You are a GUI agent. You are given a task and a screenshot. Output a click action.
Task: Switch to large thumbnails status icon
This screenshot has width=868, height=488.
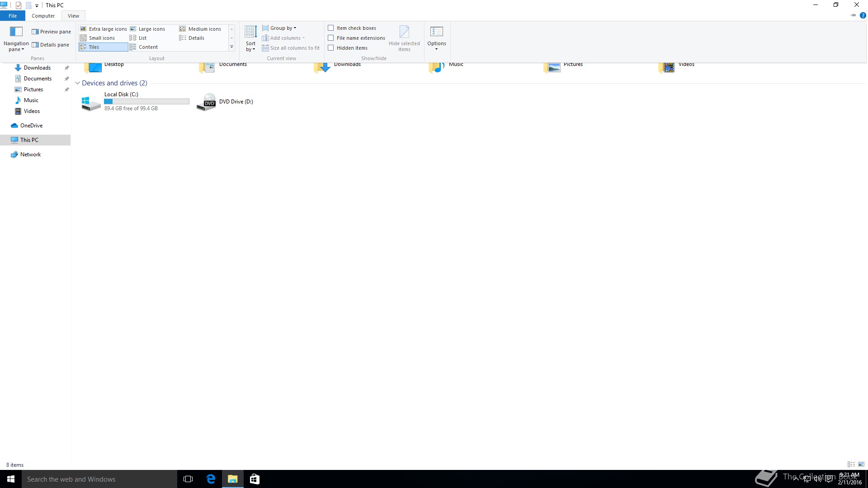(861, 465)
